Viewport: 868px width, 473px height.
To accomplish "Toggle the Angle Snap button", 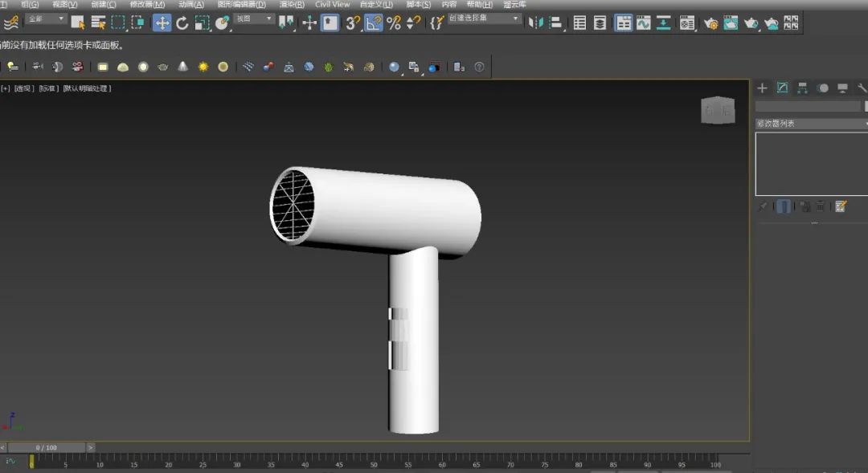I will coord(374,22).
